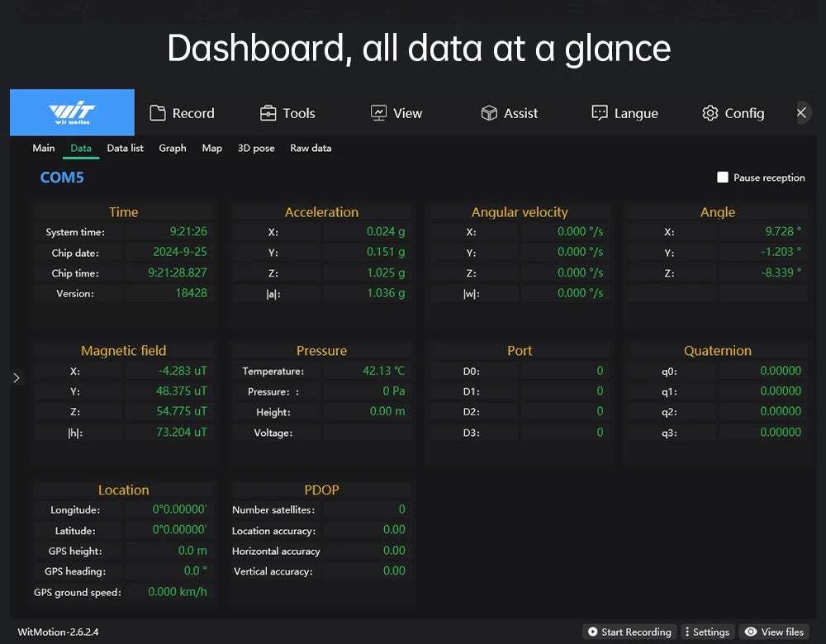The image size is (826, 644).
Task: Open the Settings three-dot menu
Action: (x=687, y=632)
